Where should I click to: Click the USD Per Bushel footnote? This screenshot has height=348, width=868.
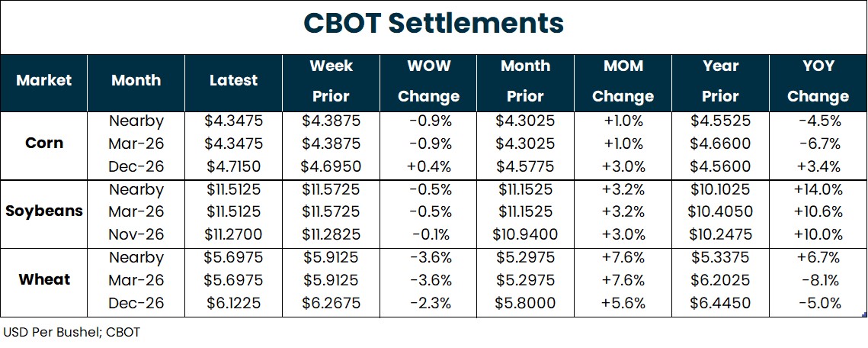72,332
